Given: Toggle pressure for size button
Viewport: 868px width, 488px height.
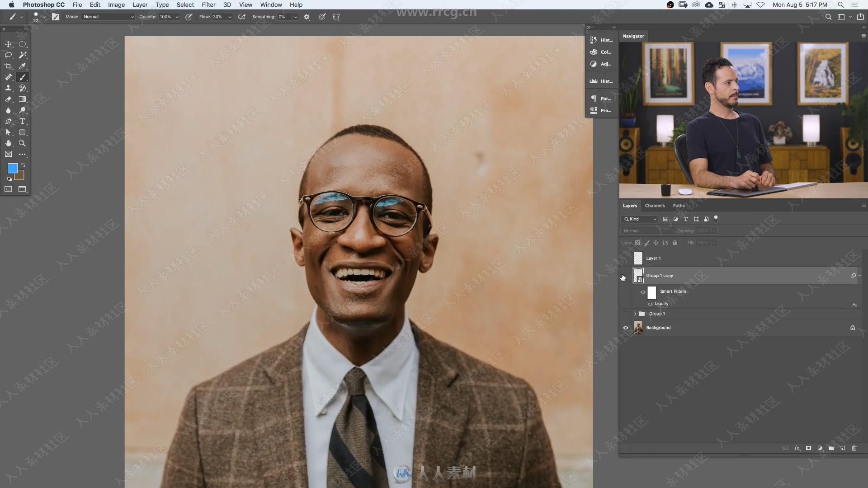Looking at the screenshot, I should coord(322,17).
